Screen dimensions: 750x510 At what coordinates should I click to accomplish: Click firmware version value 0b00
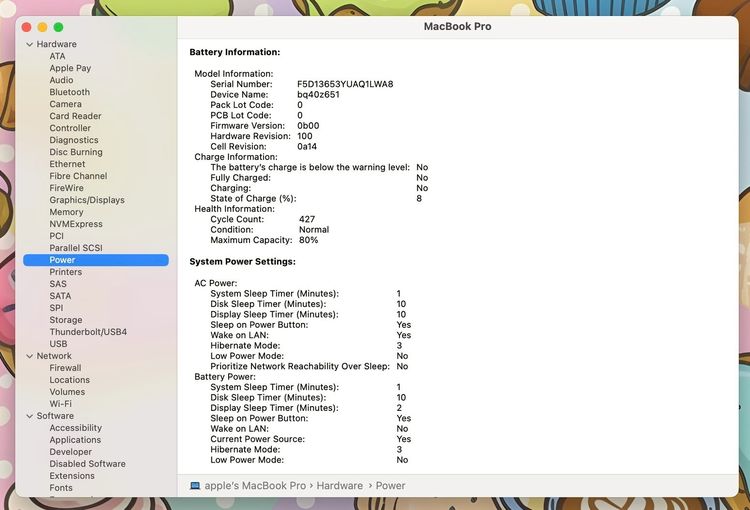pyautogui.click(x=308, y=126)
